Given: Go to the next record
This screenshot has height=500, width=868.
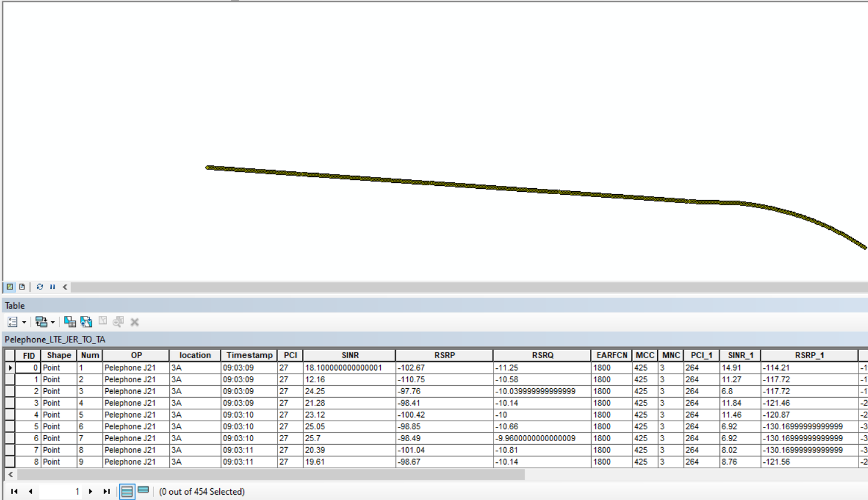Looking at the screenshot, I should [91, 491].
